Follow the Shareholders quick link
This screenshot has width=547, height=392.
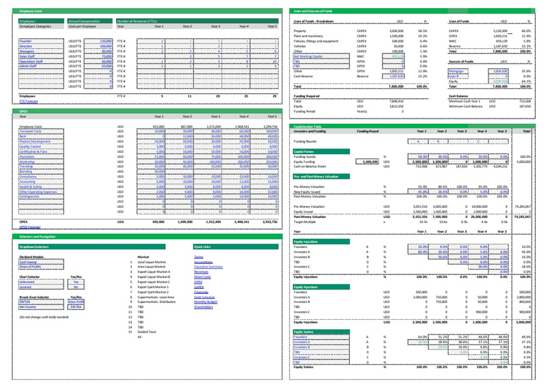(x=204, y=307)
